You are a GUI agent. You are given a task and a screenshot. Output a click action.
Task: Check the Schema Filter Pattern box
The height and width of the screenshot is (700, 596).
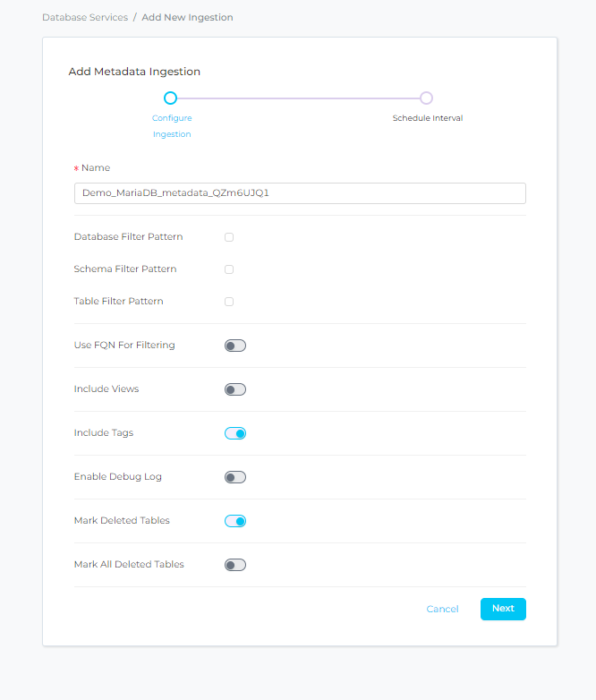click(229, 269)
